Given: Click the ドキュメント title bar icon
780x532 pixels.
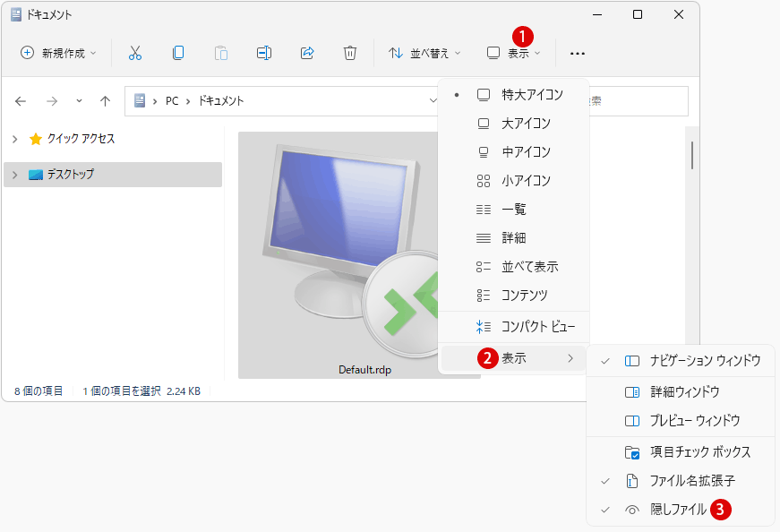Looking at the screenshot, I should click(16, 14).
